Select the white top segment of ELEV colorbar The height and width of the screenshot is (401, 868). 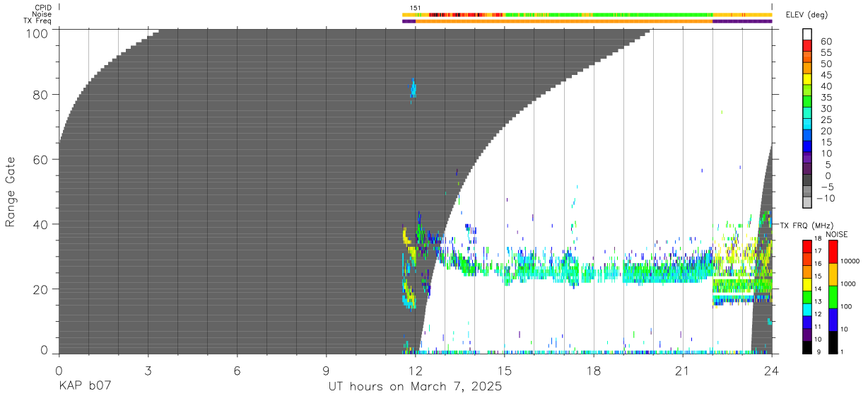coord(808,35)
